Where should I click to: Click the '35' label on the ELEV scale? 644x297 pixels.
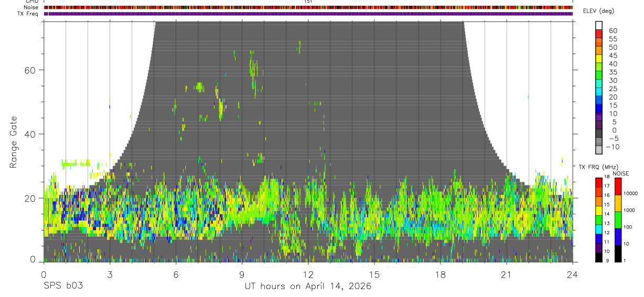pyautogui.click(x=612, y=72)
